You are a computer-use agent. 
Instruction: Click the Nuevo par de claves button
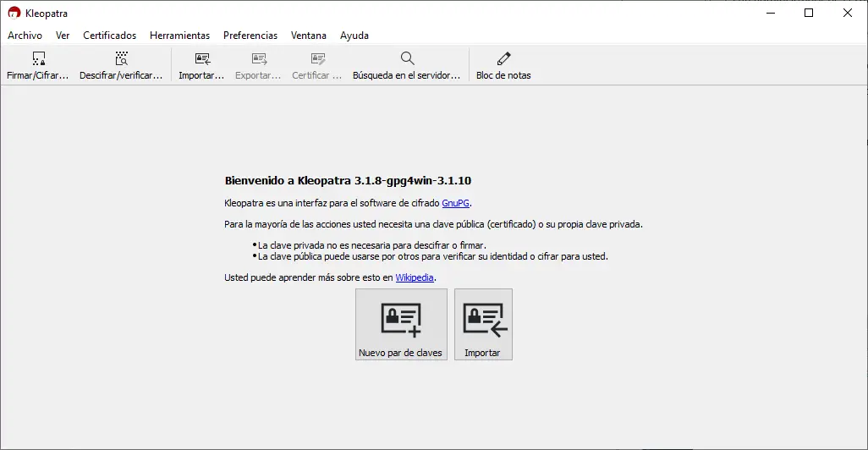401,324
